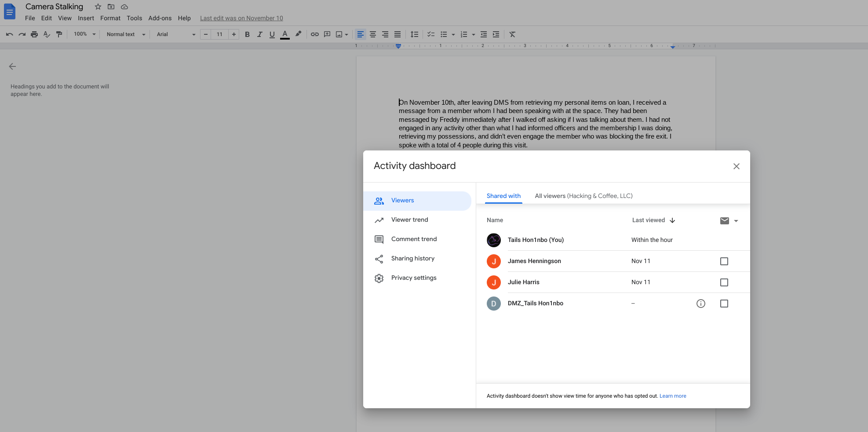Viewport: 868px width, 432px height.
Task: Click the info icon beside DMZ_Tails Hon1nbo
Action: click(x=701, y=304)
